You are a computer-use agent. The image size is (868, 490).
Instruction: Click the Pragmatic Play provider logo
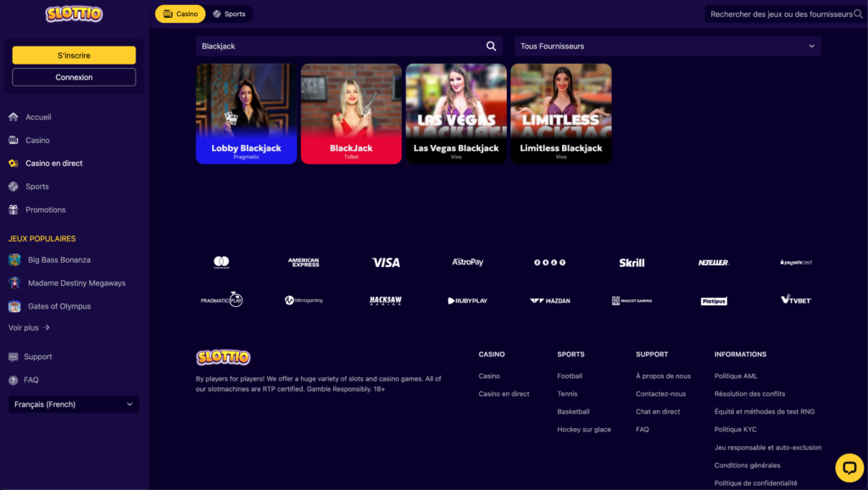[221, 299]
